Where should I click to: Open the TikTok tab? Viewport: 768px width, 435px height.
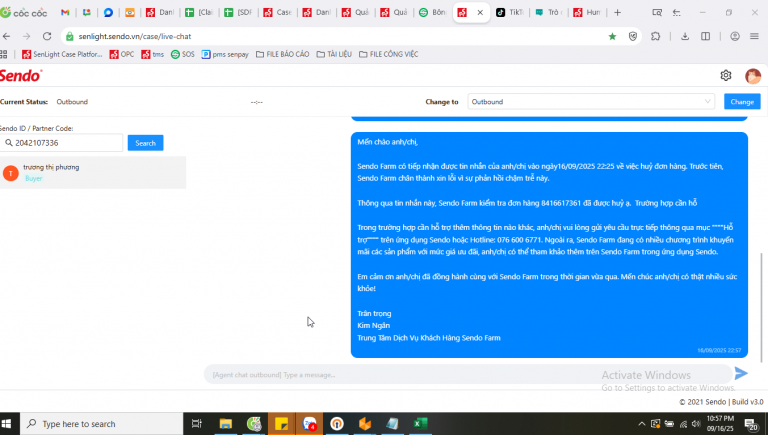tap(510, 13)
